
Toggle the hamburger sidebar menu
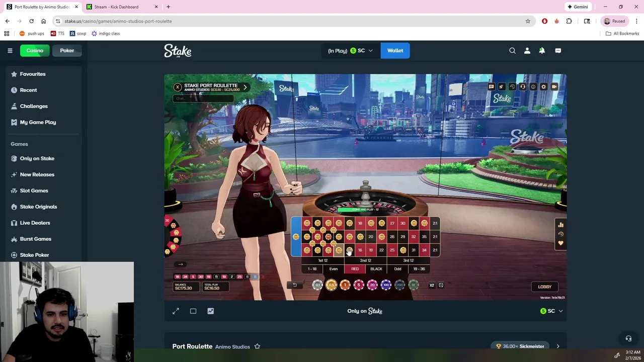[x=10, y=50]
